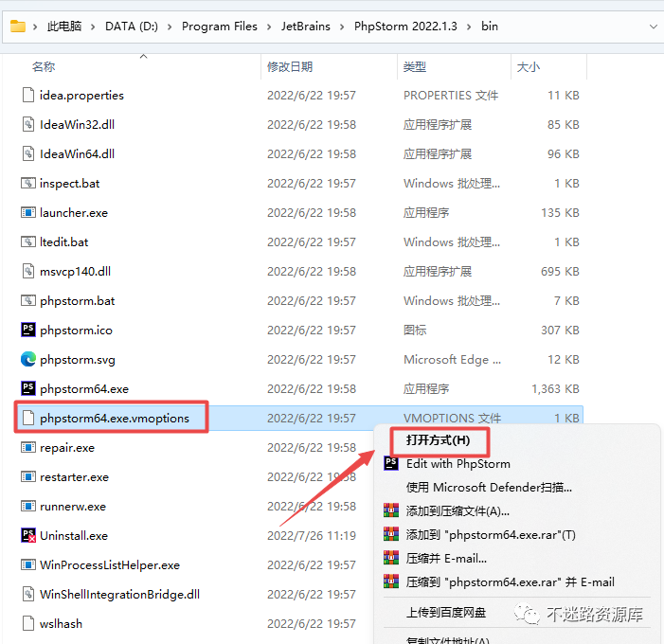This screenshot has height=644, width=664.
Task: Select the wslhash file name
Action: tap(61, 624)
